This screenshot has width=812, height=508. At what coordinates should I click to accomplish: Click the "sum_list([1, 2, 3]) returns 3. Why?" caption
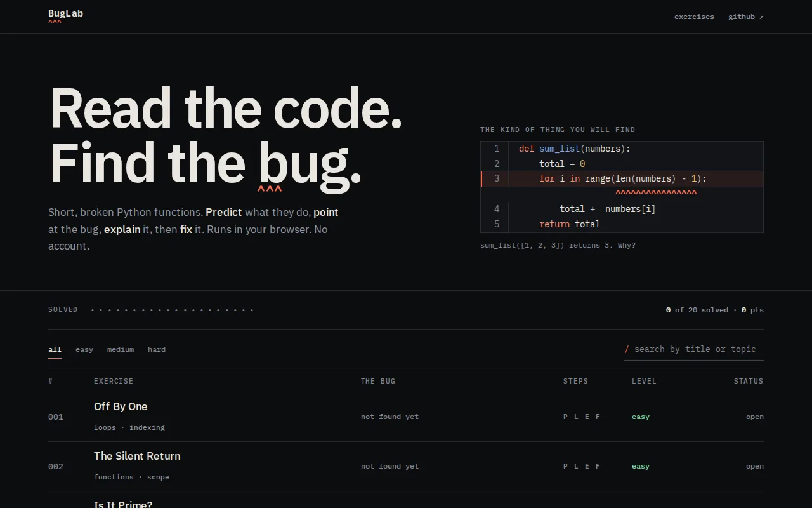coord(558,245)
